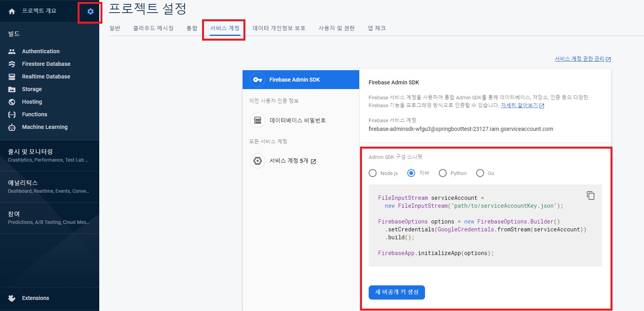Click the home icon beside 프로젝트 개요
This screenshot has height=311, width=644.
click(12, 11)
